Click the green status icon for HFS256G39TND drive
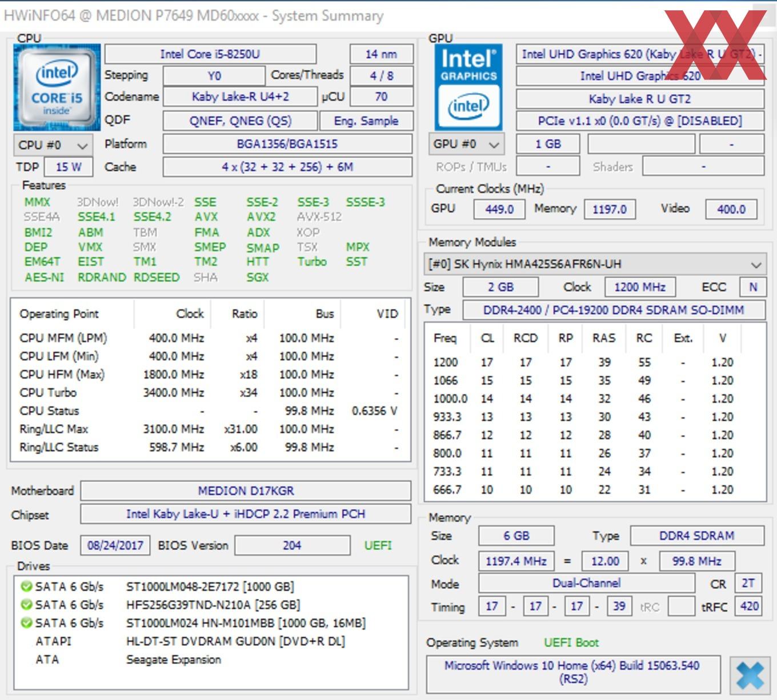The image size is (777, 700). pos(26,605)
